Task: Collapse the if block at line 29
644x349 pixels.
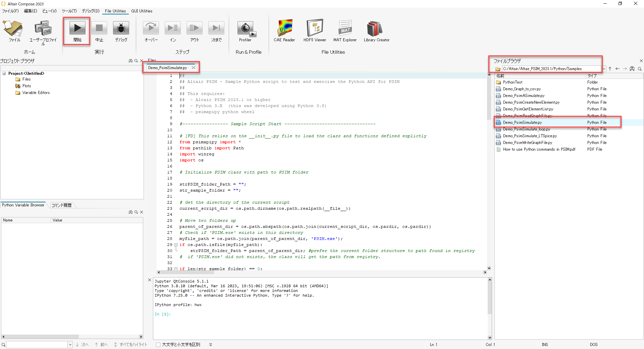Action: [x=176, y=245]
